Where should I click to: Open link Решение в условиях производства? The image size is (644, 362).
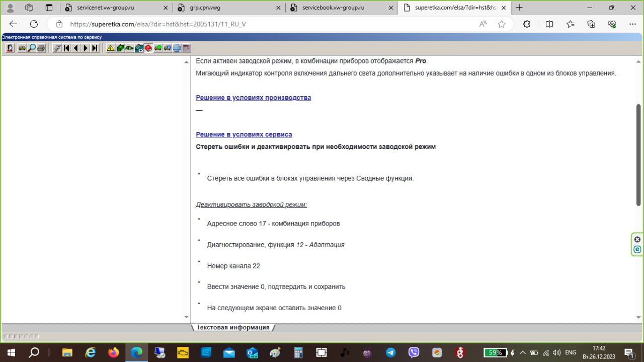[x=254, y=98]
